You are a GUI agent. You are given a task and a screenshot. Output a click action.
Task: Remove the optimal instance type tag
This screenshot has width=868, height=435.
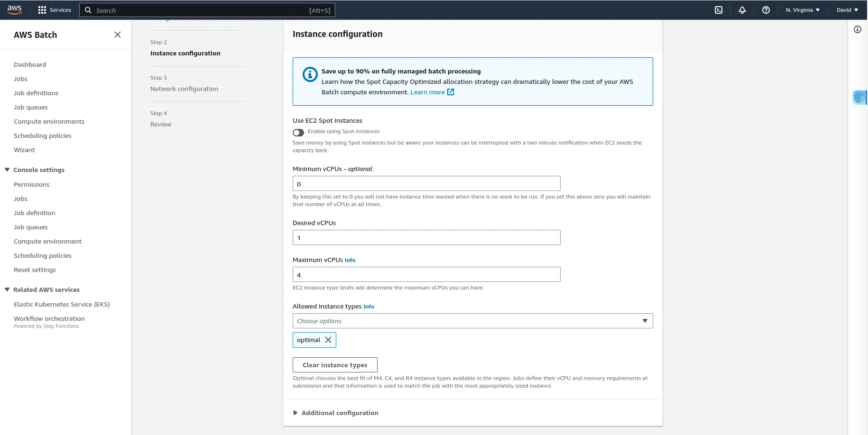pos(328,340)
